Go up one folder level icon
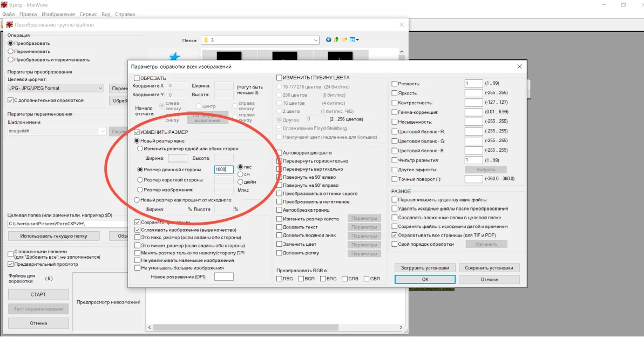Image resolution: width=644 pixels, height=337 pixels. tap(336, 40)
